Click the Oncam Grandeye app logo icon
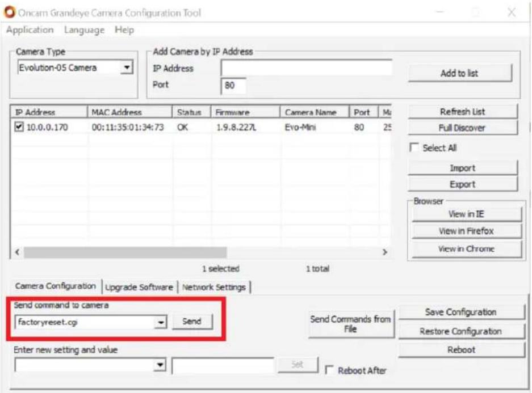The image size is (532, 393). click(x=10, y=12)
